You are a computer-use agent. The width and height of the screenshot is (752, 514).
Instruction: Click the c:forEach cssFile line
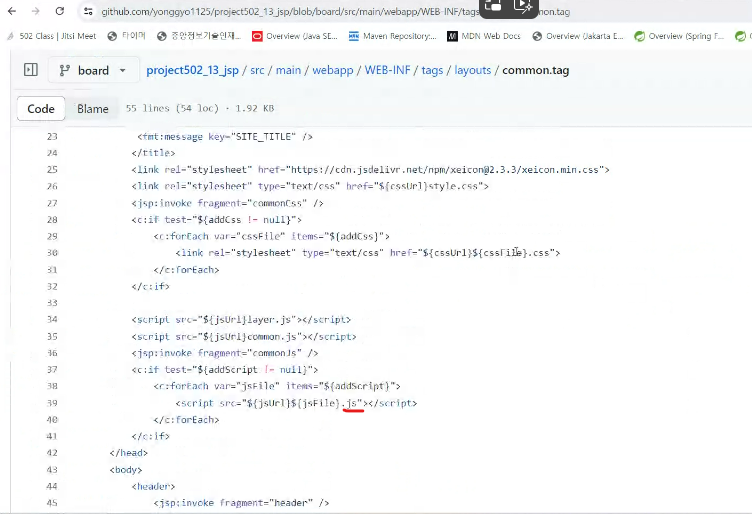point(271,236)
